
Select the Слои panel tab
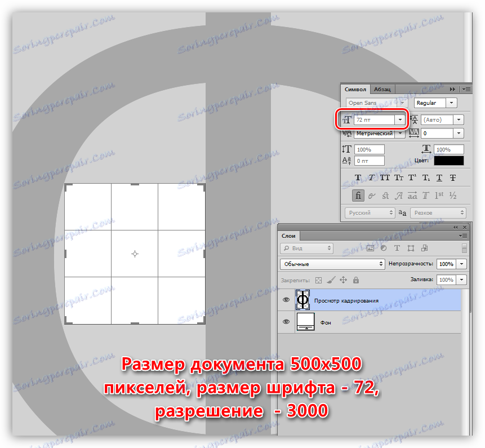point(288,236)
